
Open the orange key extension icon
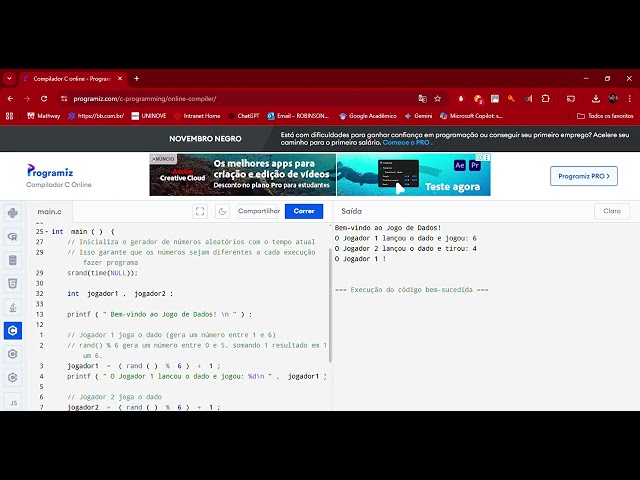coord(511,99)
